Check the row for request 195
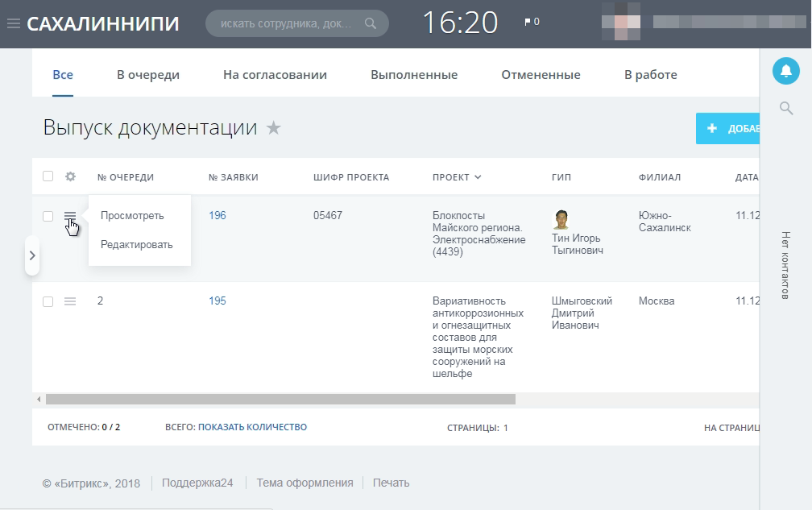This screenshot has height=510, width=812. pyautogui.click(x=48, y=301)
